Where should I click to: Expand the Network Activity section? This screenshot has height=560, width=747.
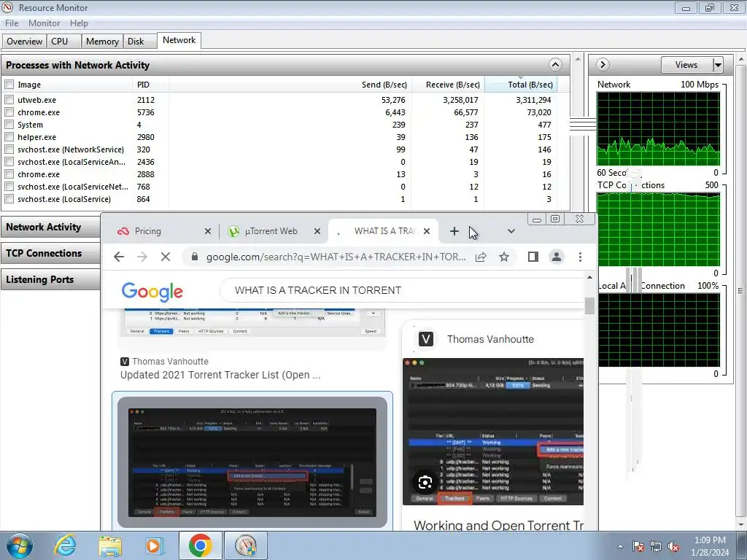[50, 227]
